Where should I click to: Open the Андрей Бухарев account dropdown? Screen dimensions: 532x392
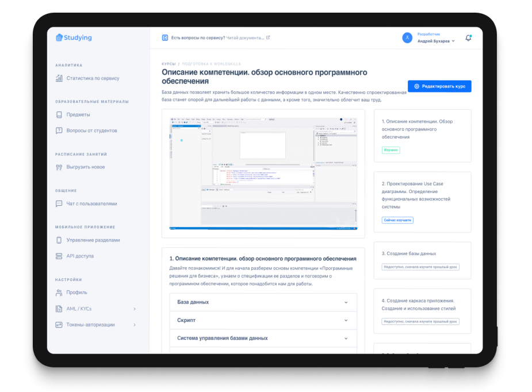[436, 41]
